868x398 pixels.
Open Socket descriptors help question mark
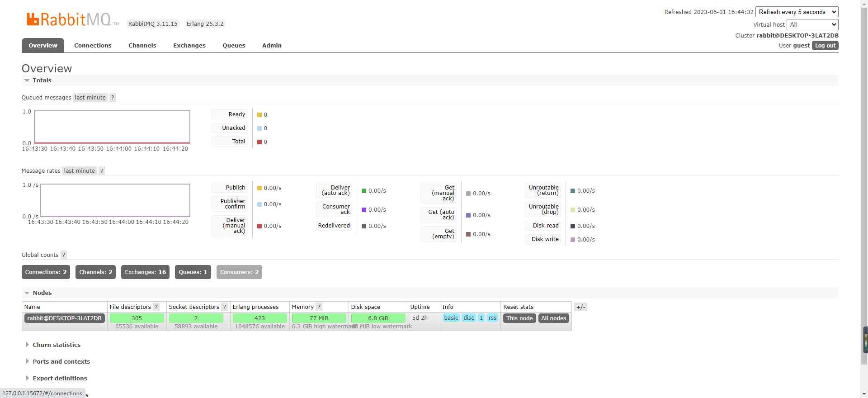pyautogui.click(x=224, y=307)
